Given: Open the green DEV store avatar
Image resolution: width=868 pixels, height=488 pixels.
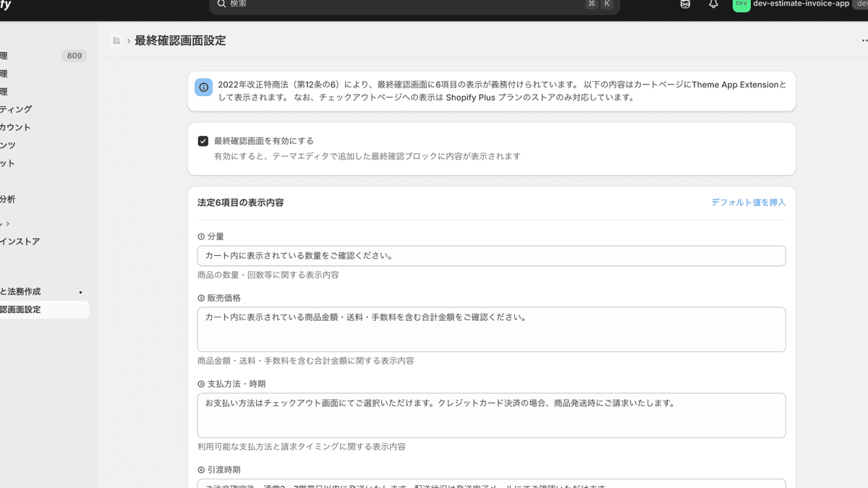Looking at the screenshot, I should pos(740,5).
